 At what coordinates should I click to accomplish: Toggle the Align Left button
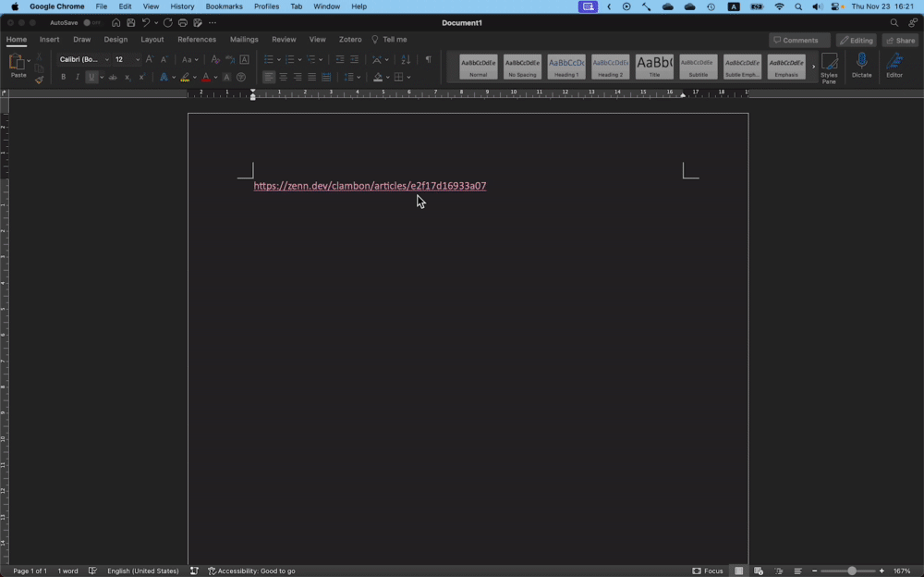(269, 78)
